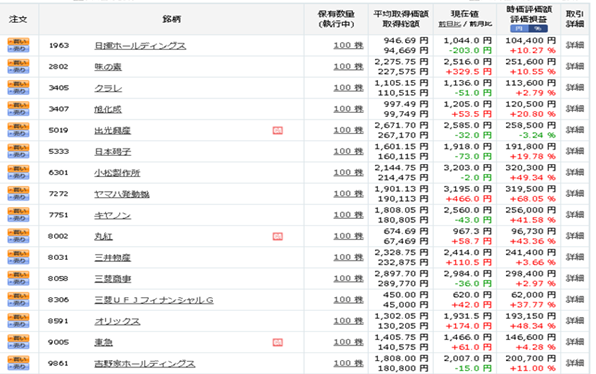
Task: Open 小松製作所 stock name link
Action: click(x=117, y=173)
